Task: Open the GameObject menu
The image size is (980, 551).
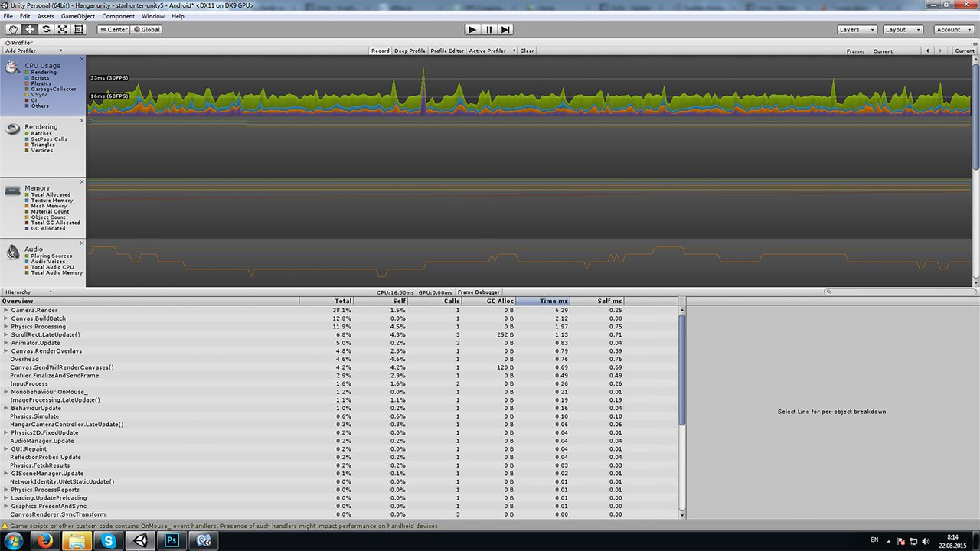Action: click(77, 15)
